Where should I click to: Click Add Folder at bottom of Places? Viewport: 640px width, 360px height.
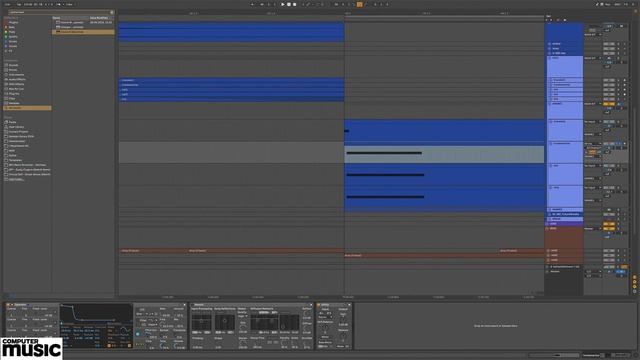coord(17,179)
